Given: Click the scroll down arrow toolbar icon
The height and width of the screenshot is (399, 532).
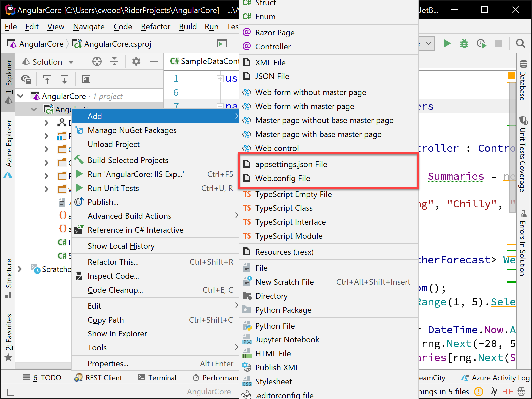Looking at the screenshot, I should pyautogui.click(x=64, y=79).
